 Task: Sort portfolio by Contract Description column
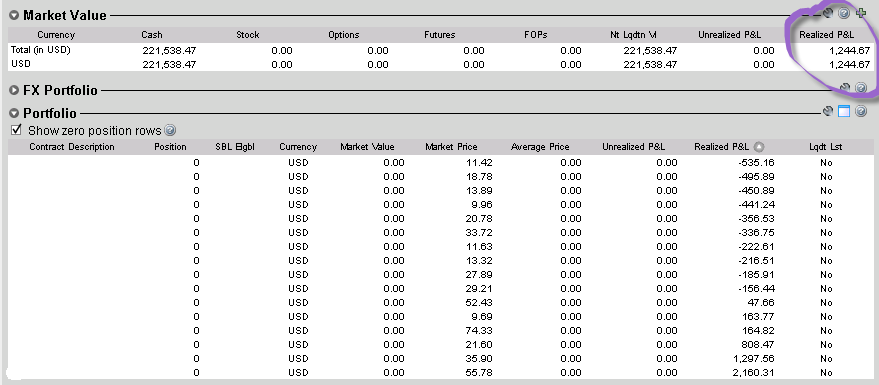[72, 147]
